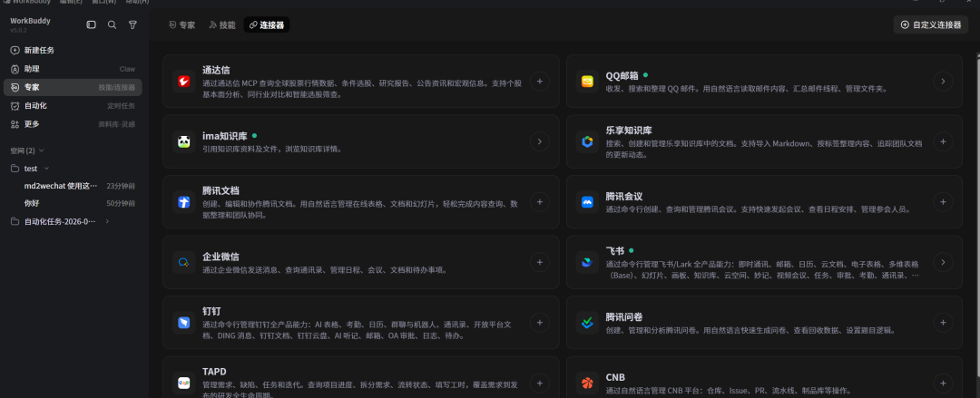Image resolution: width=980 pixels, height=398 pixels.
Task: Click the CNB orange logo
Action: tap(587, 383)
